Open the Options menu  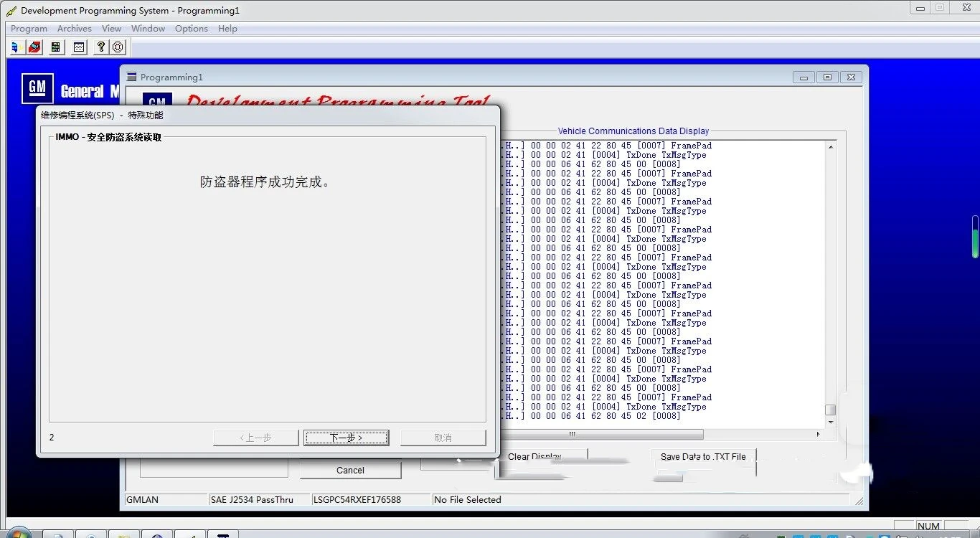tap(192, 29)
